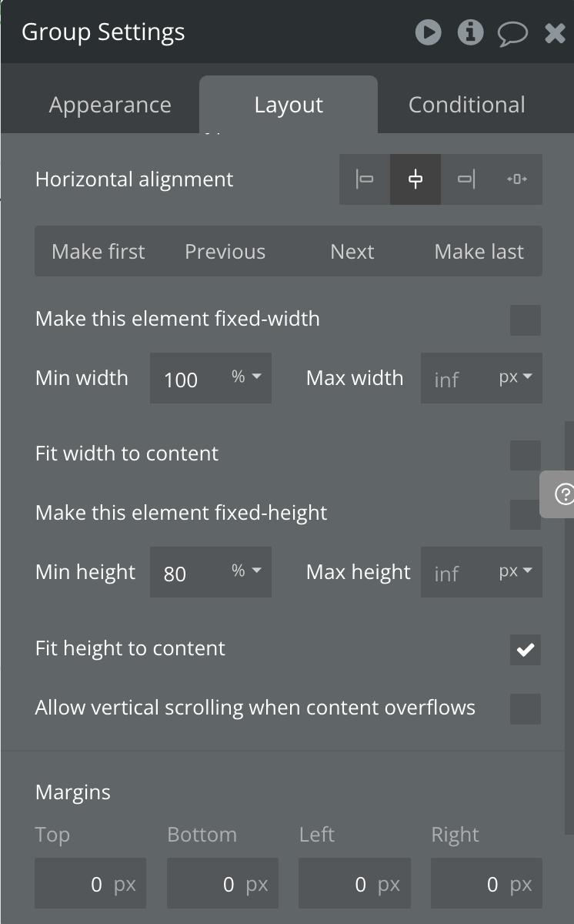Open Min width unit dropdown
The height and width of the screenshot is (924, 574).
click(247, 377)
